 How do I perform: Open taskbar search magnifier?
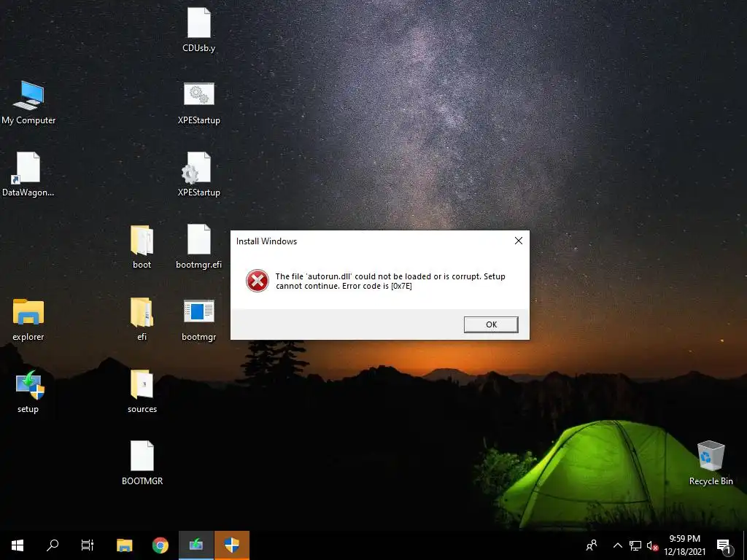click(53, 545)
